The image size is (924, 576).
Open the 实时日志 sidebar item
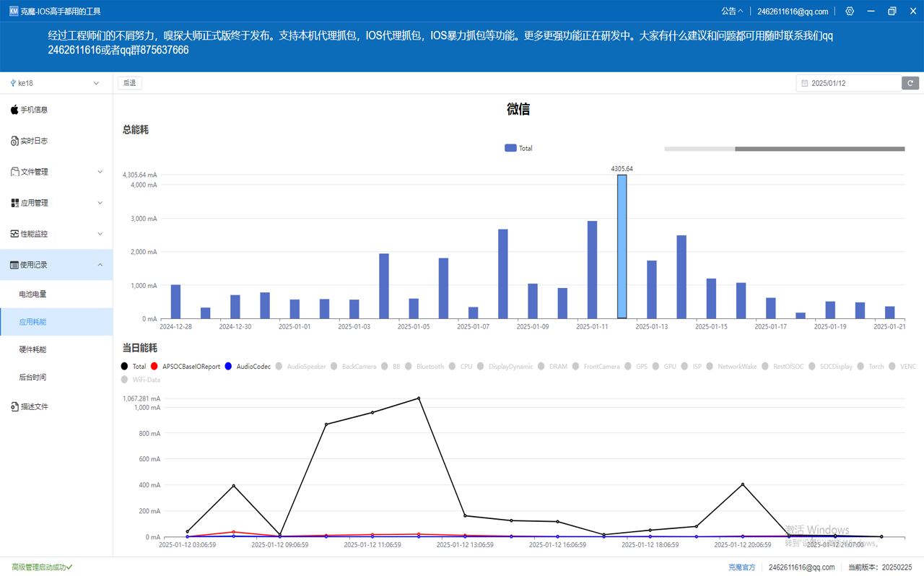click(56, 141)
